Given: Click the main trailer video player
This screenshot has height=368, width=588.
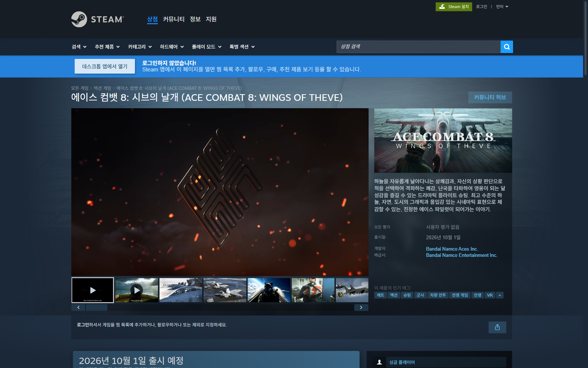Looking at the screenshot, I should (x=220, y=192).
